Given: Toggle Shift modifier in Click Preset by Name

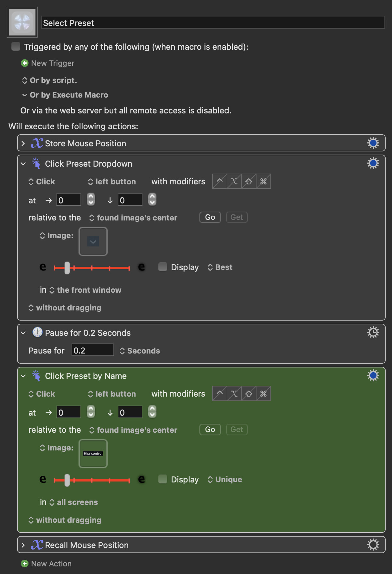Looking at the screenshot, I should point(249,394).
